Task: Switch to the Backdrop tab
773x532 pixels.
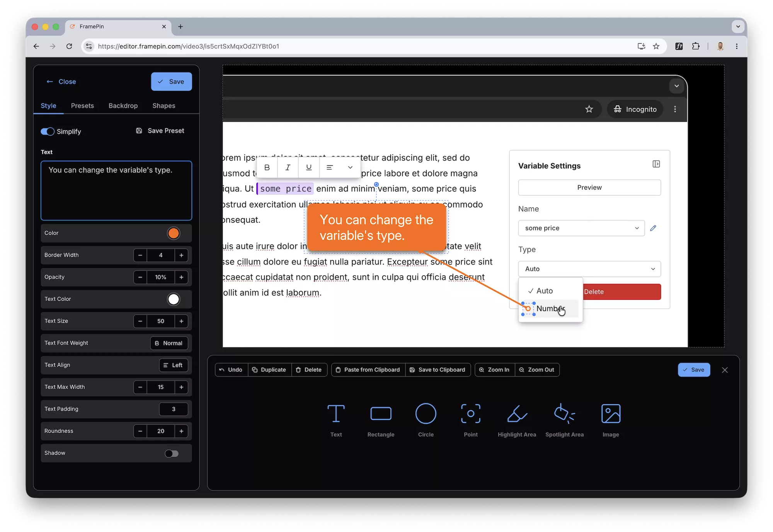Action: tap(123, 105)
